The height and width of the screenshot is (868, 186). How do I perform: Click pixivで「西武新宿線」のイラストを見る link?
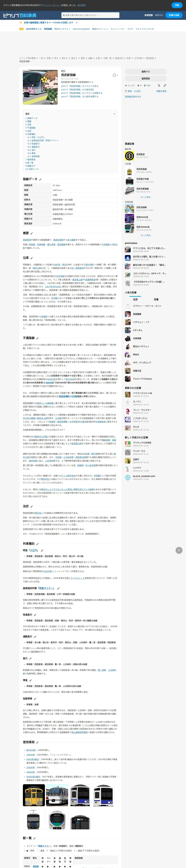(80, 86)
